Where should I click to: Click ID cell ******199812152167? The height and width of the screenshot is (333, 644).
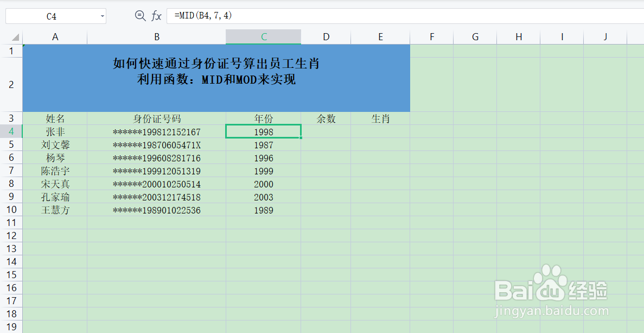point(156,131)
